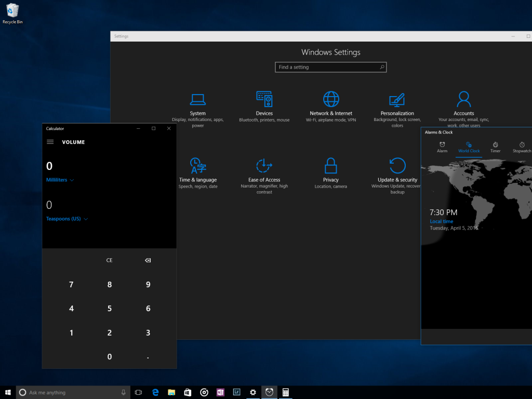The width and height of the screenshot is (532, 399).
Task: Open the Calculator hamburger menu
Action: click(50, 142)
